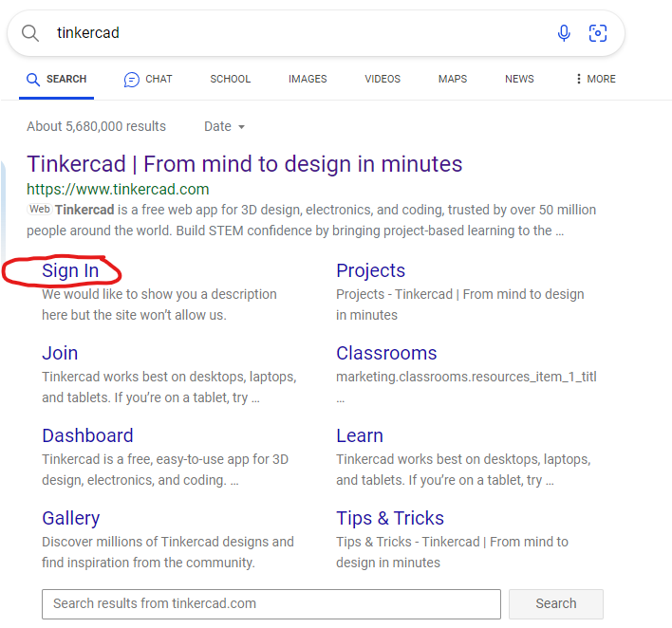Screen dimensions: 672x628
Task: Open the Projects sitelink
Action: 371,270
